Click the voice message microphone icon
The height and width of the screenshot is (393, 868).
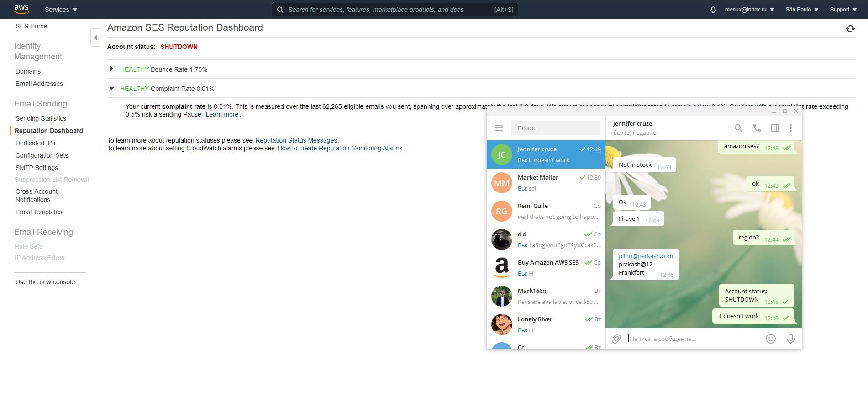click(791, 339)
